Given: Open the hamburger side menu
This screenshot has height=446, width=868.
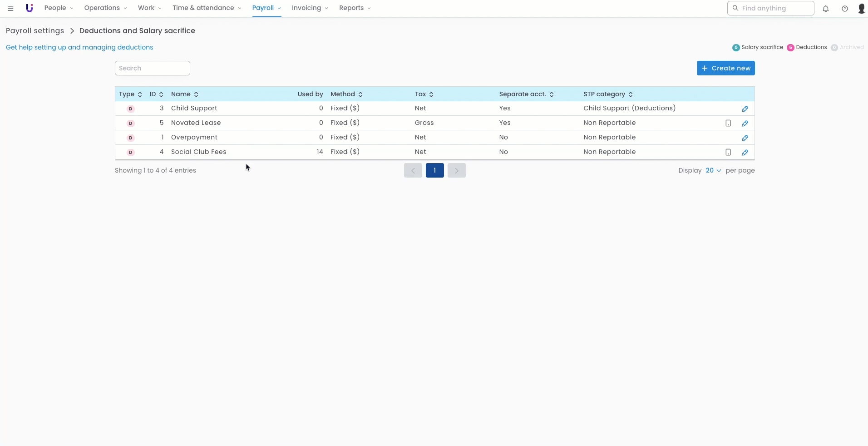Looking at the screenshot, I should pos(10,9).
